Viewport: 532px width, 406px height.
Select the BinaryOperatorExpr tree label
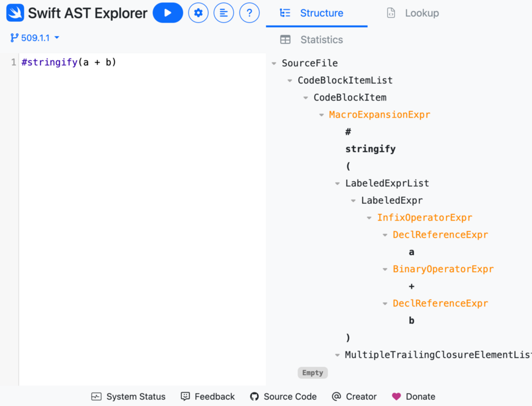pyautogui.click(x=443, y=269)
